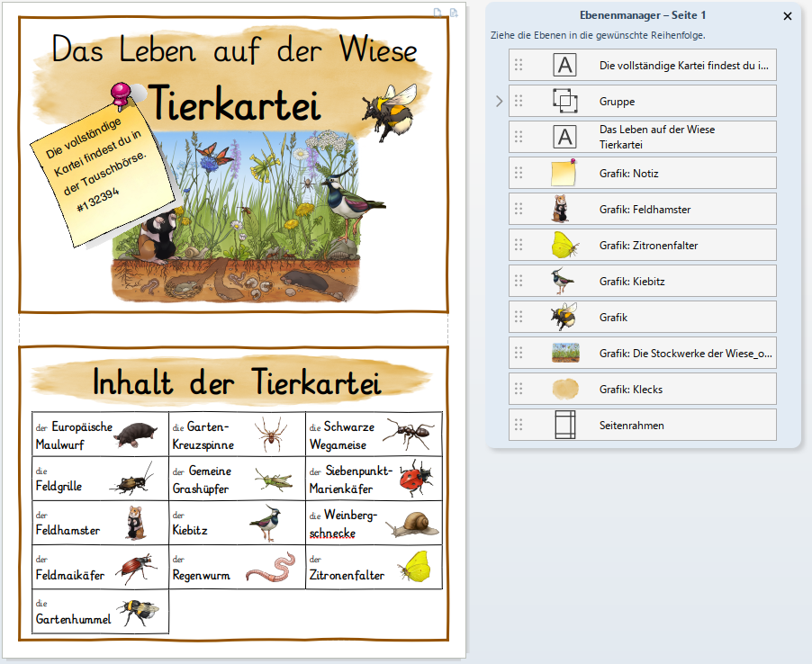812x664 pixels.
Task: Click the text icon of 'Das Leben auf der Wiese' layer
Action: (564, 138)
